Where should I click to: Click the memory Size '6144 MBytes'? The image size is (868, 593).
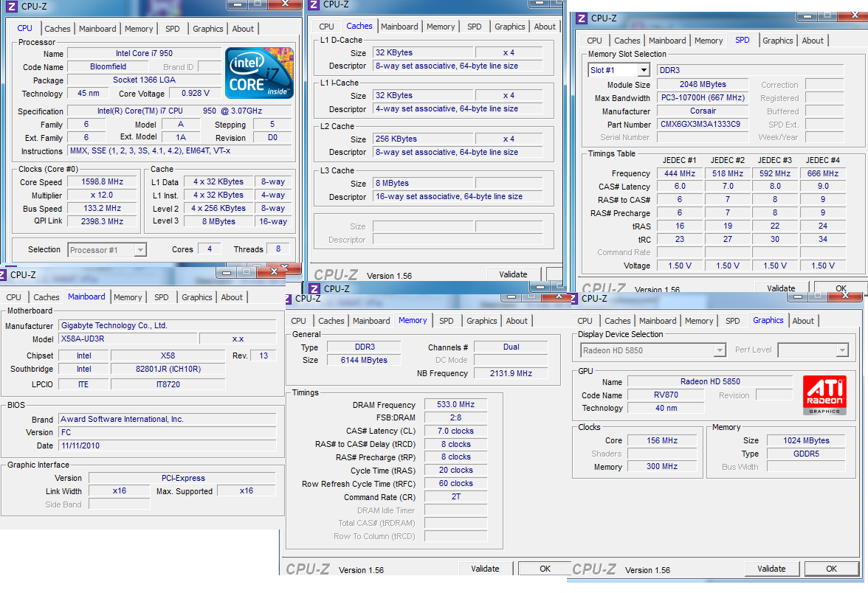(364, 360)
